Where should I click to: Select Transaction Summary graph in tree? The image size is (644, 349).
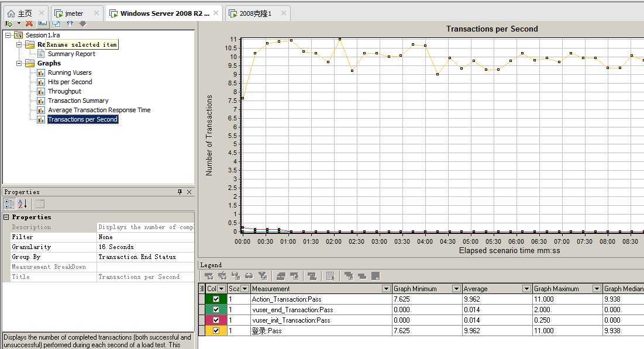[x=78, y=101]
